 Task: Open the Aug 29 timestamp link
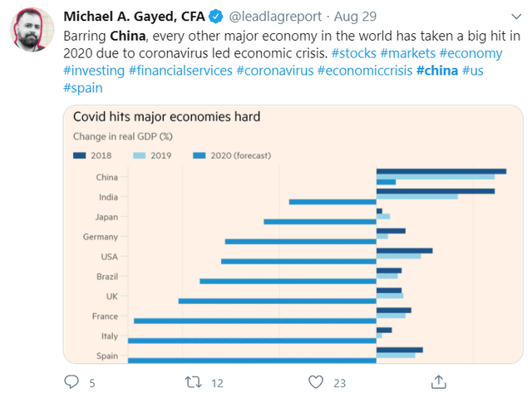pos(355,17)
